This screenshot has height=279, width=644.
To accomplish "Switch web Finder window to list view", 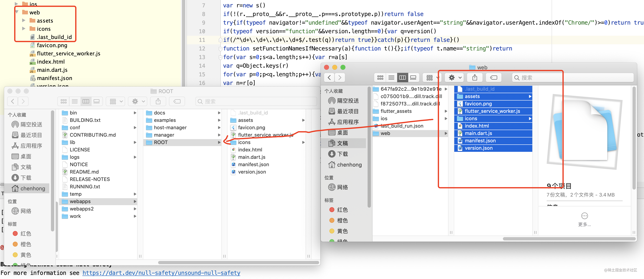I will tap(391, 78).
